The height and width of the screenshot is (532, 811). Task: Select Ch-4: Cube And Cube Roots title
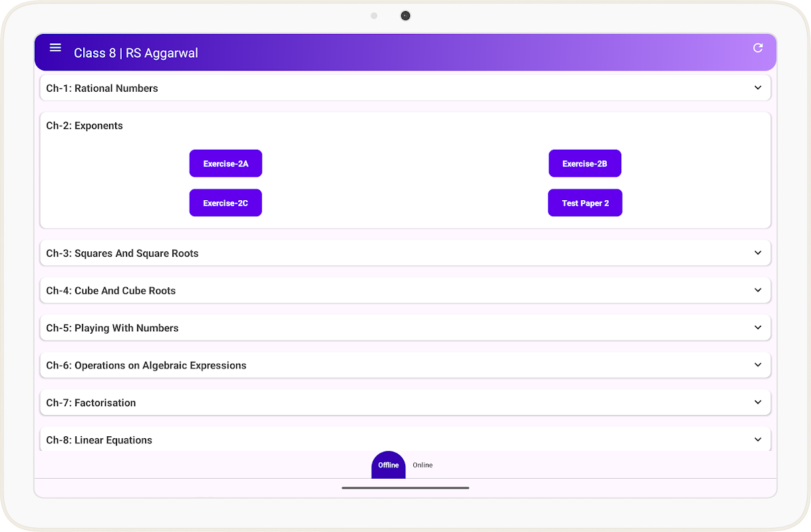pos(111,291)
